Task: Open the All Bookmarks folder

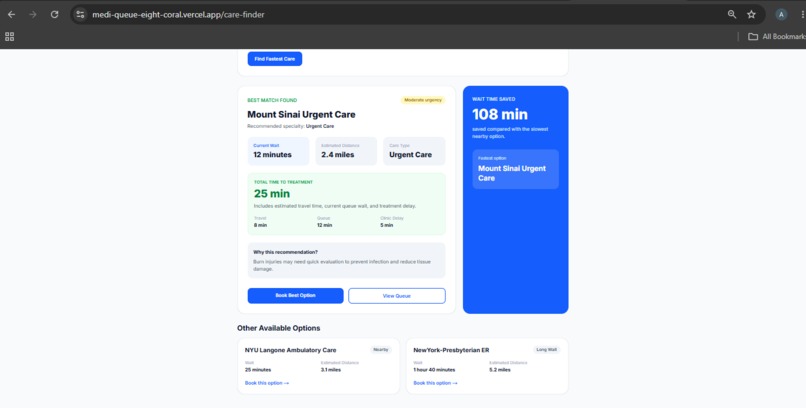Action: click(777, 36)
